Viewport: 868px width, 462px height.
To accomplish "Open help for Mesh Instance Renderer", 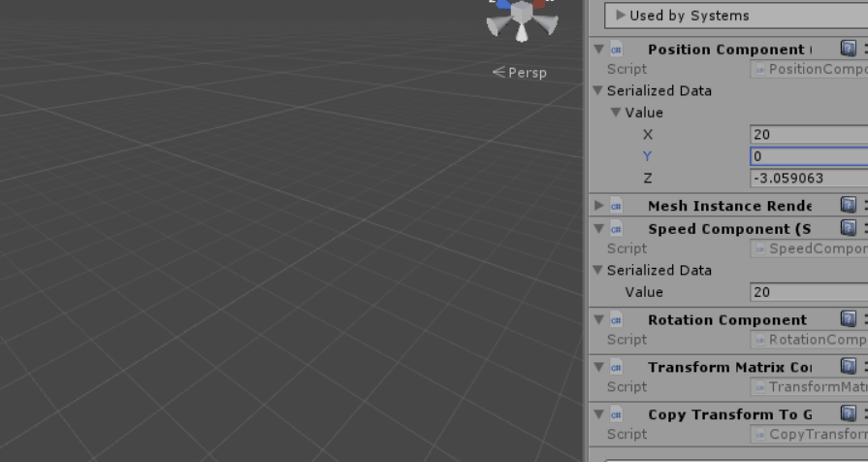I will pyautogui.click(x=848, y=205).
